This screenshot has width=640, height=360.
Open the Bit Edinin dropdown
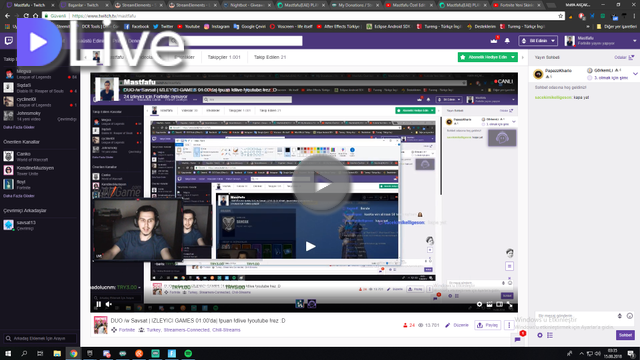coord(538,41)
